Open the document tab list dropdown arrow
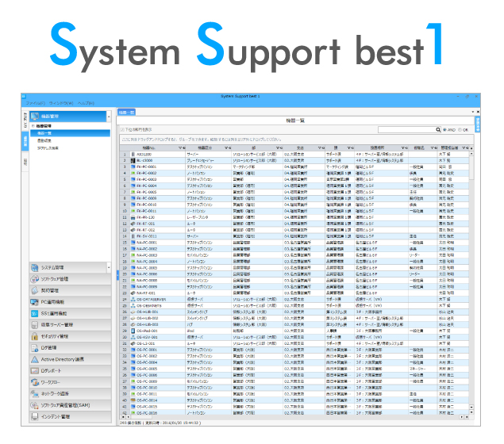The height and width of the screenshot is (444, 504). pos(473,112)
